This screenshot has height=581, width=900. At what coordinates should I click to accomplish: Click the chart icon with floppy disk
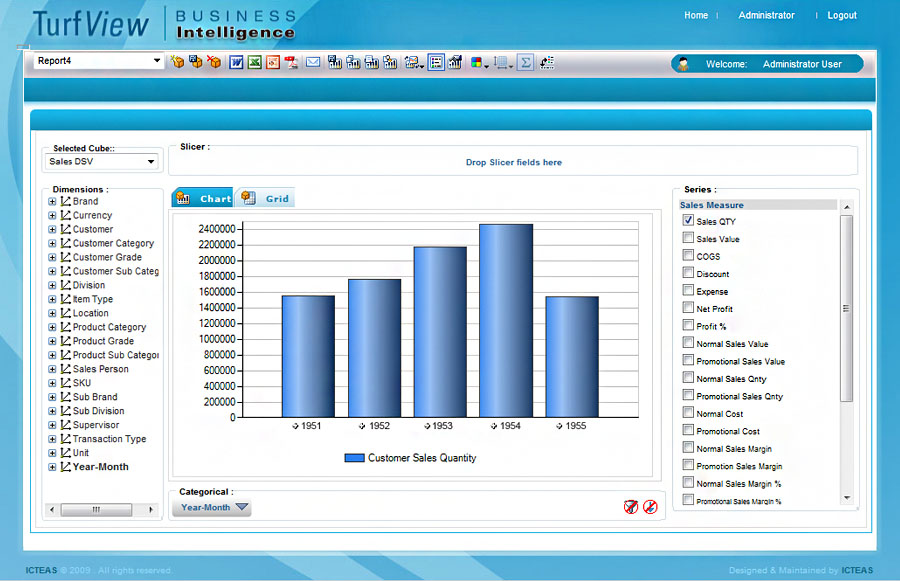click(x=335, y=62)
